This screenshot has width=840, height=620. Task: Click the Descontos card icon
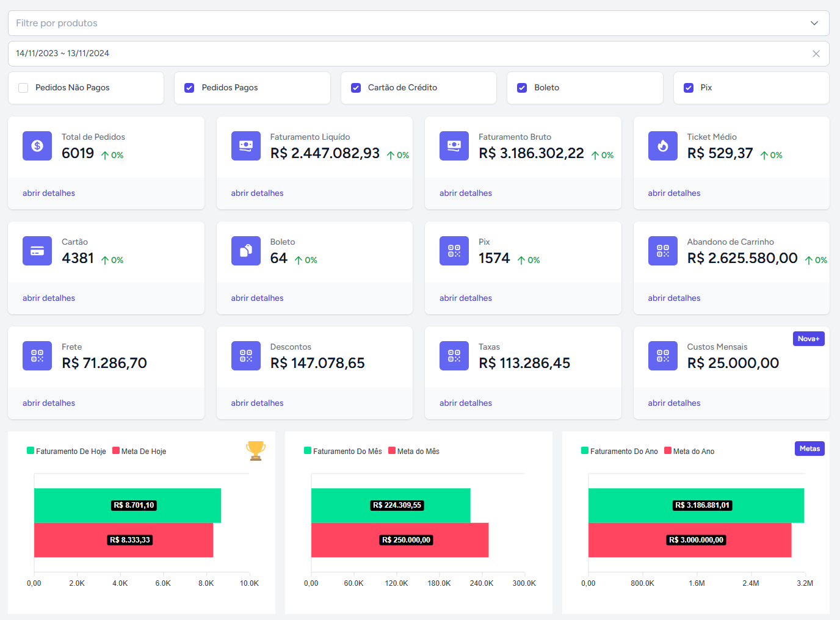(x=246, y=356)
